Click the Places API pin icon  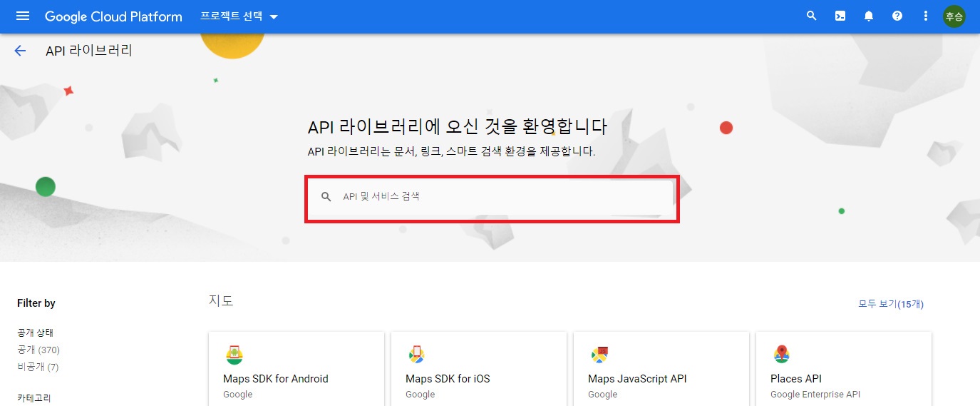pos(782,354)
